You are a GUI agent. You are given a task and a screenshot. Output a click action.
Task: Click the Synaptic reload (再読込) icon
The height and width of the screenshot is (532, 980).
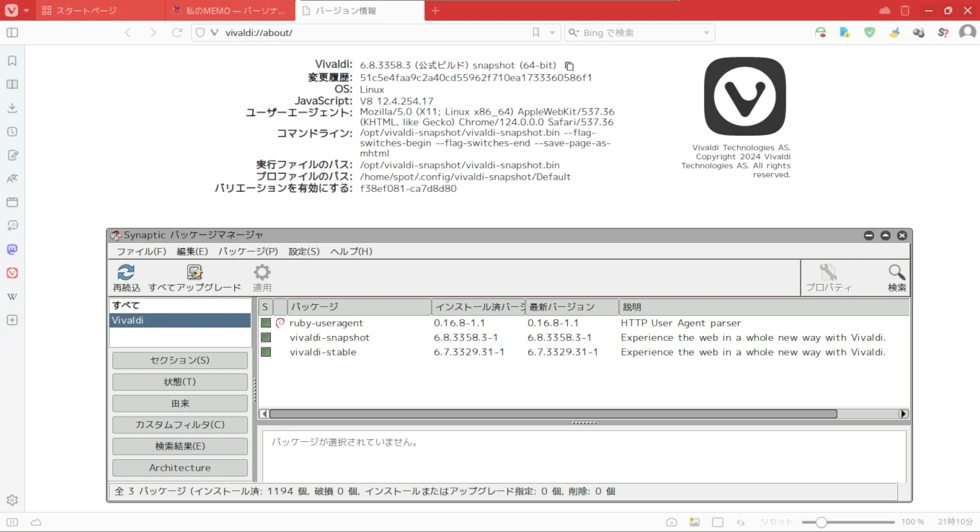click(x=126, y=272)
